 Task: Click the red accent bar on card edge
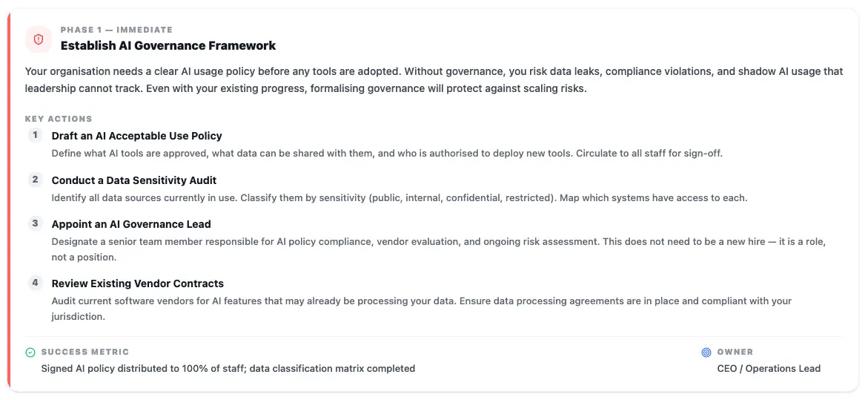9,200
